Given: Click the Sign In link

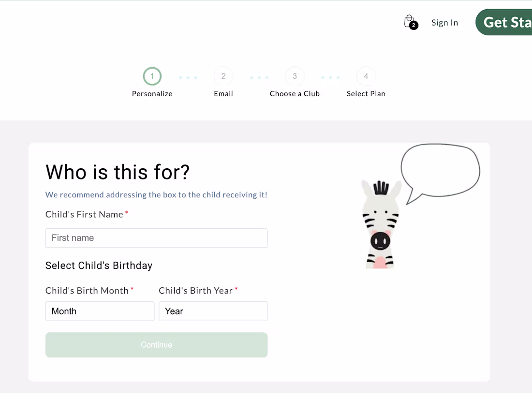Looking at the screenshot, I should point(444,22).
